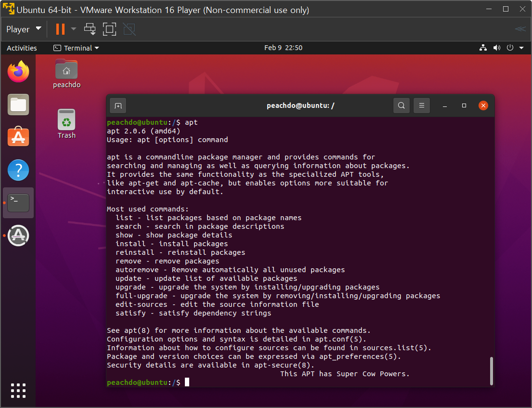Click the collapse toolbar chevrons in VMware
The height and width of the screenshot is (408, 532).
click(x=520, y=29)
